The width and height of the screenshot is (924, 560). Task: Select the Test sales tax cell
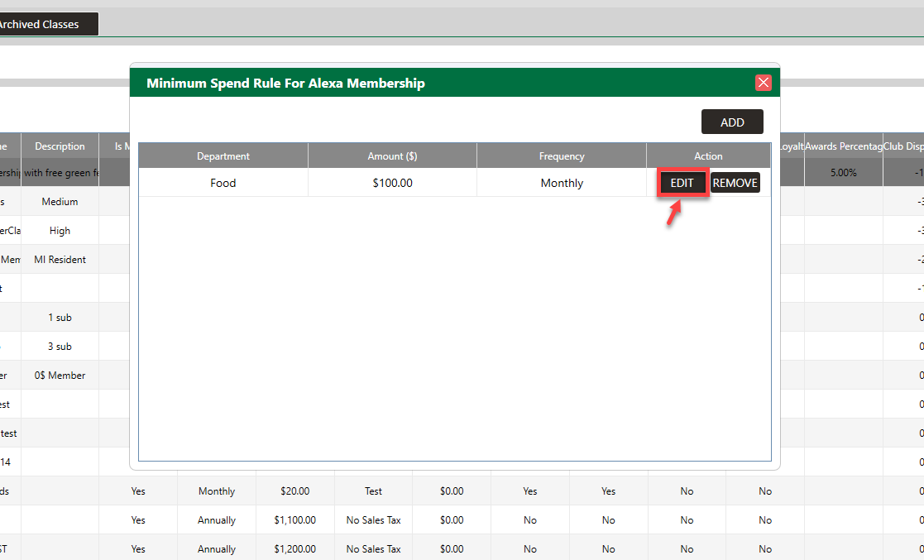point(373,491)
